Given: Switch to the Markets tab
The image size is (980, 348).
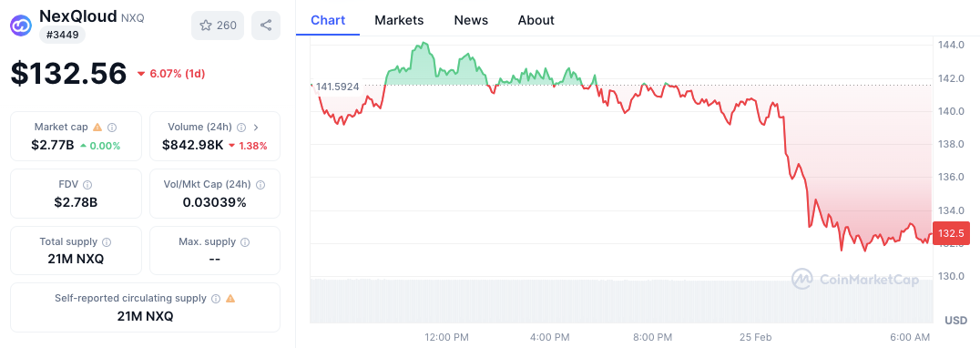Looking at the screenshot, I should (x=399, y=20).
